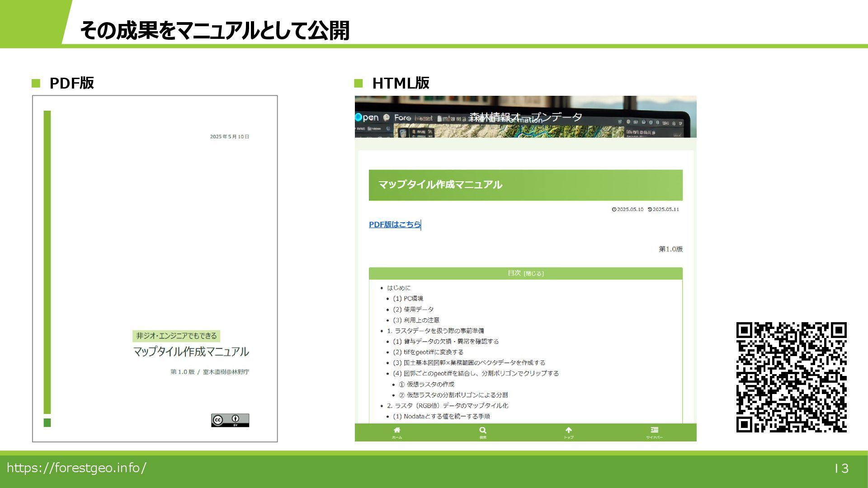
Task: Go to the はじめに contents entry
Action: (399, 288)
